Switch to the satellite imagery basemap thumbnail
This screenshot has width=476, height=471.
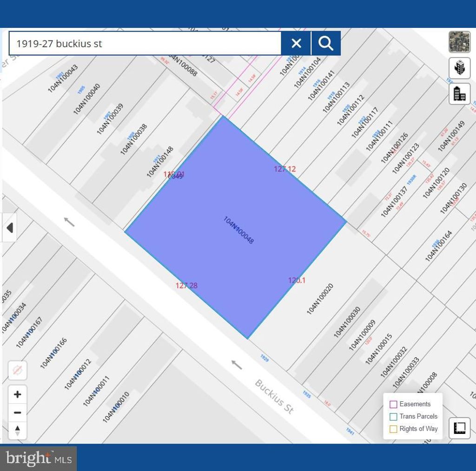click(459, 42)
